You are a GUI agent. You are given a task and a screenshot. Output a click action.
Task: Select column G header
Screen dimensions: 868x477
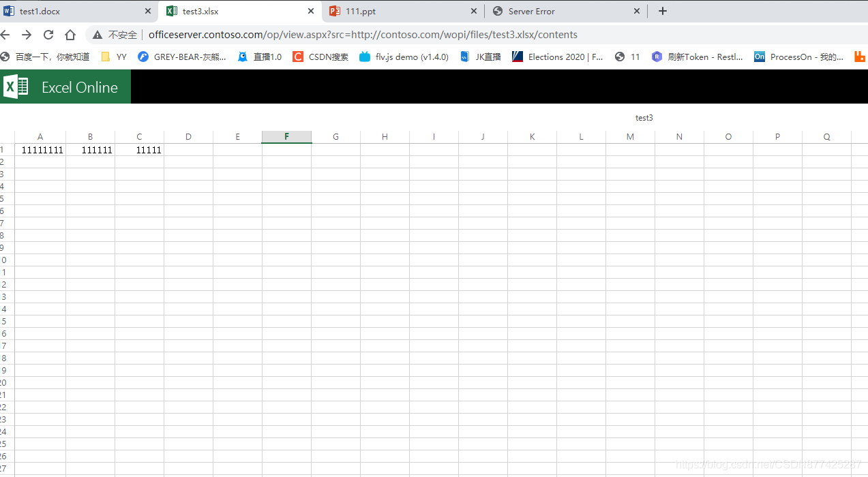335,137
